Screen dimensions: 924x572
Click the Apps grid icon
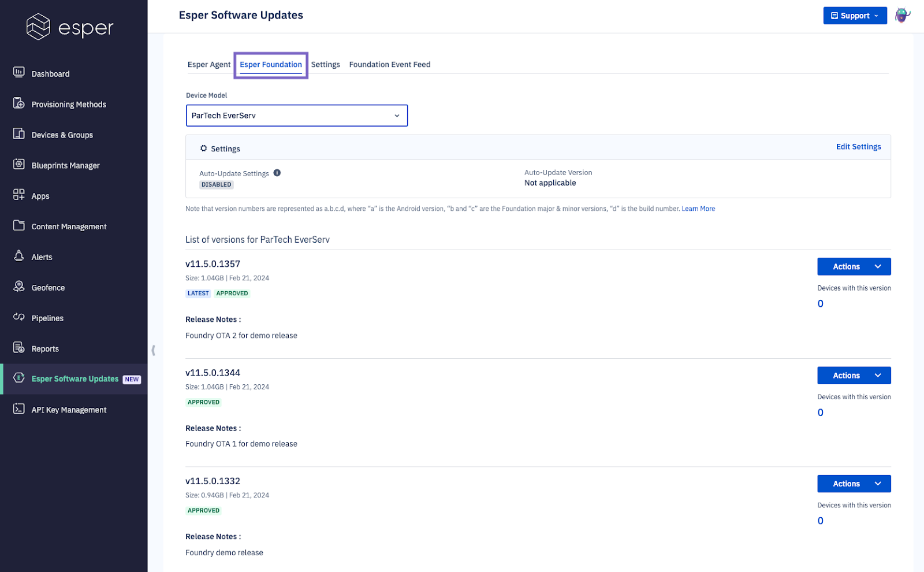pos(19,195)
